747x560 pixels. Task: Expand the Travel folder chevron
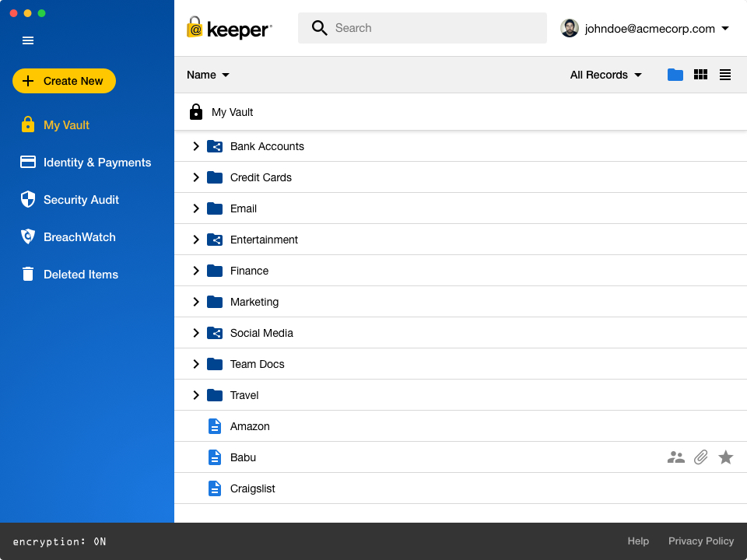[x=196, y=395]
